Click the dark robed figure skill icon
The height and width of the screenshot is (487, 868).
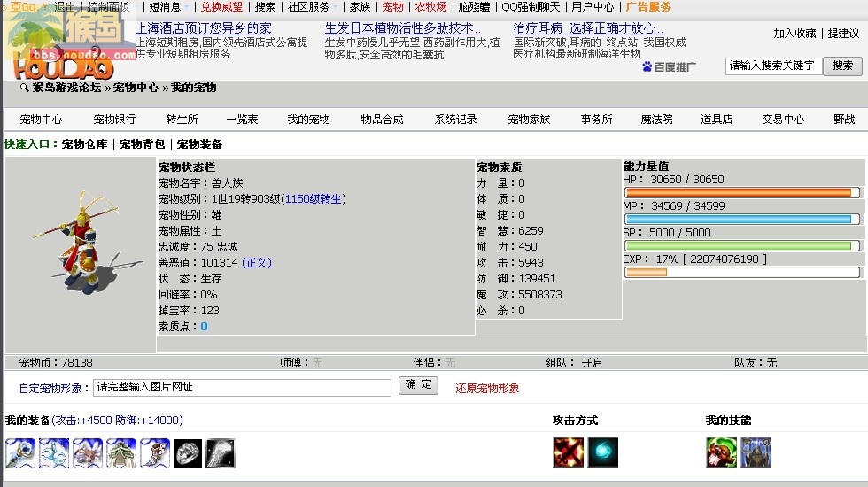click(x=756, y=452)
